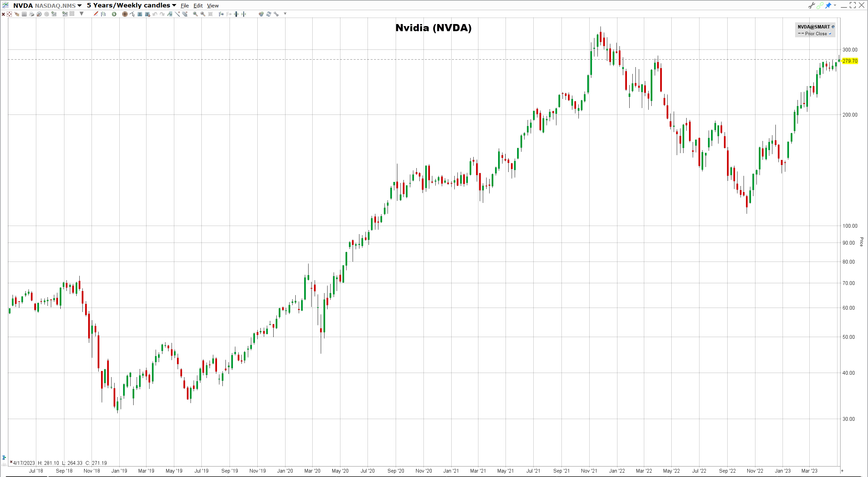Click the chart window icon at top left
The width and height of the screenshot is (868, 477).
pyautogui.click(x=5, y=5)
